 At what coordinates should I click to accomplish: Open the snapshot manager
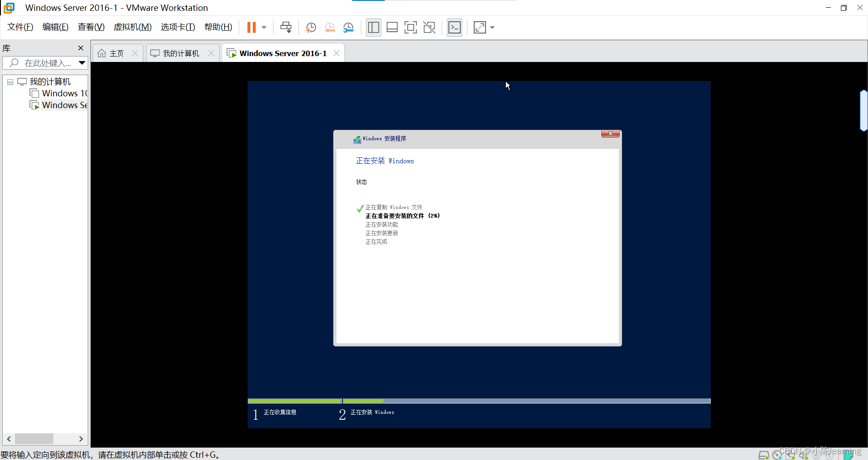click(x=349, y=28)
